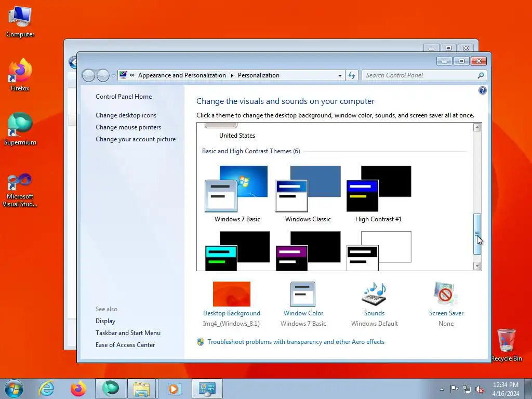This screenshot has height=399, width=532.
Task: Open Change your account picture
Action: pyautogui.click(x=136, y=139)
